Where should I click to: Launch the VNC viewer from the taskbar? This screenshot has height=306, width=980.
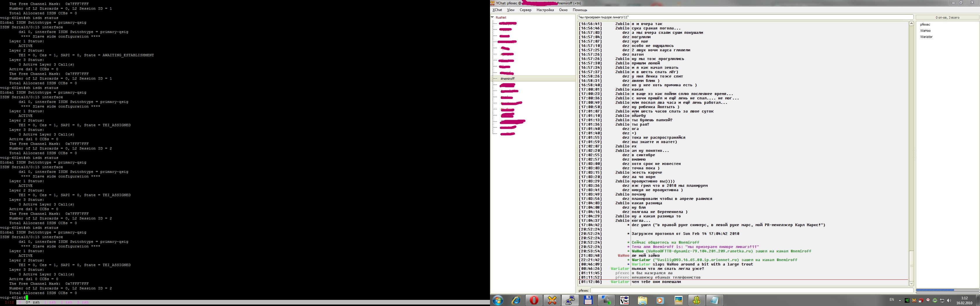(x=624, y=300)
